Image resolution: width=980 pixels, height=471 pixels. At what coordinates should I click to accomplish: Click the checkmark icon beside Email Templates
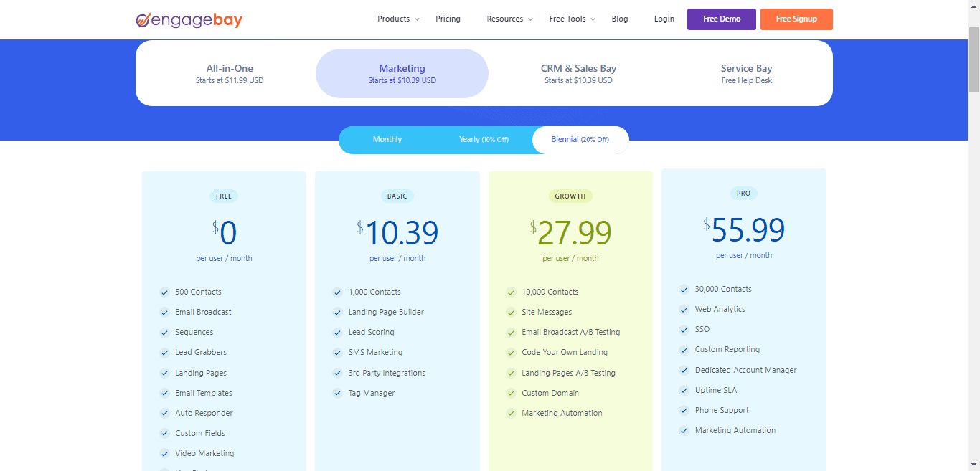(164, 393)
